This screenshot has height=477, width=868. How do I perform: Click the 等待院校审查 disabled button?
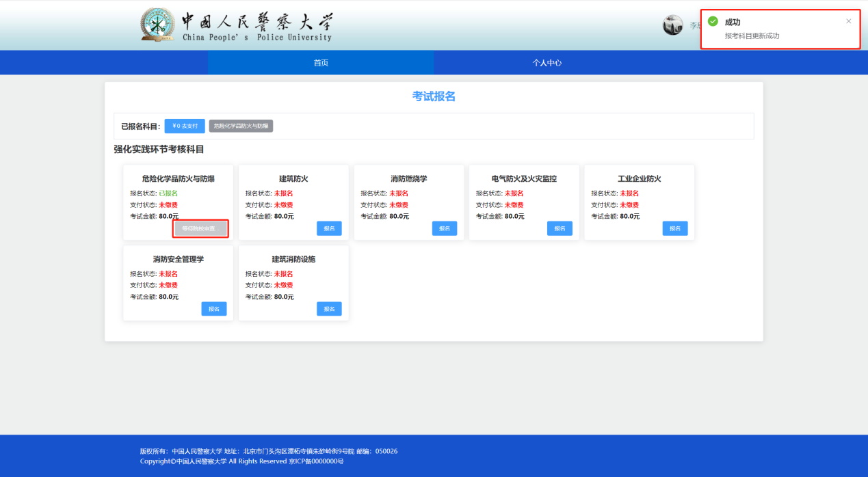(200, 229)
